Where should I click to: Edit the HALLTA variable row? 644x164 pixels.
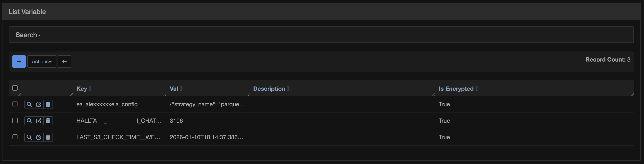coord(39,121)
